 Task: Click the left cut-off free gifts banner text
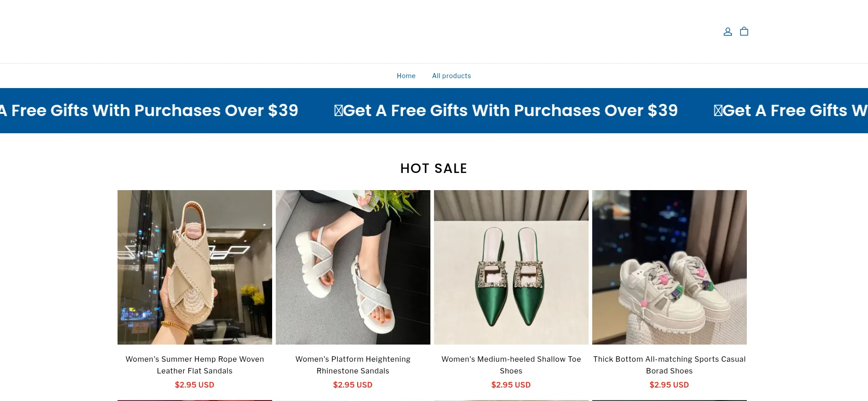tap(149, 111)
